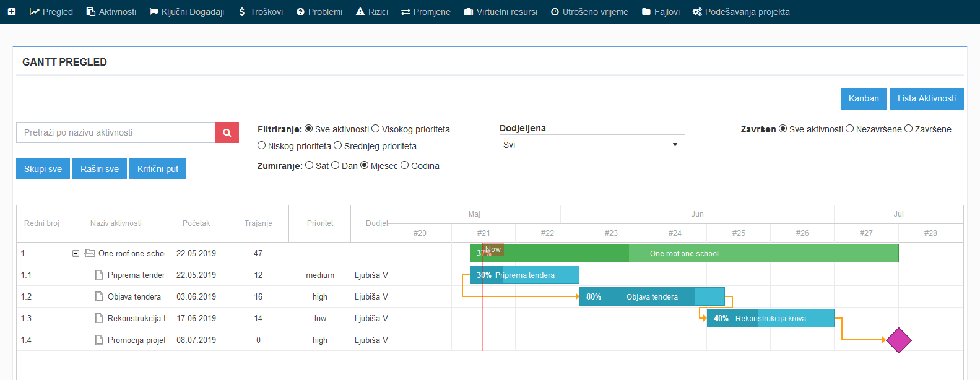Image resolution: width=980 pixels, height=380 pixels.
Task: Open Troškovi dollar icon item
Action: click(261, 12)
